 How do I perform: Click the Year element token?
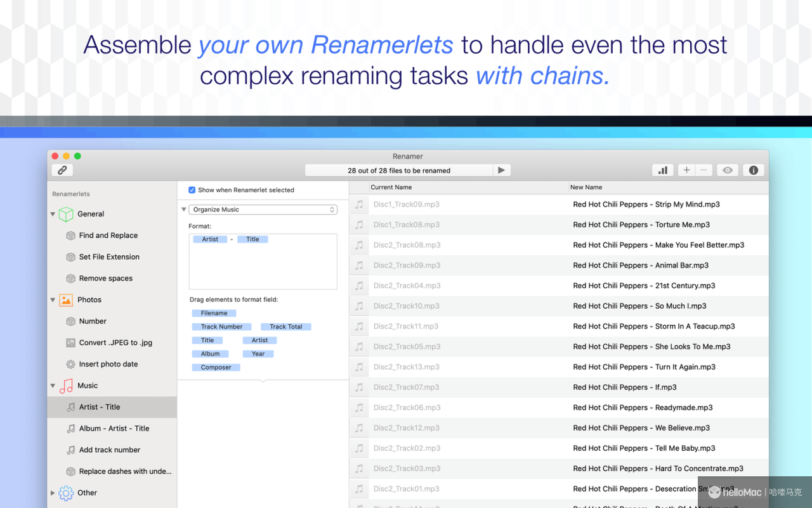258,354
